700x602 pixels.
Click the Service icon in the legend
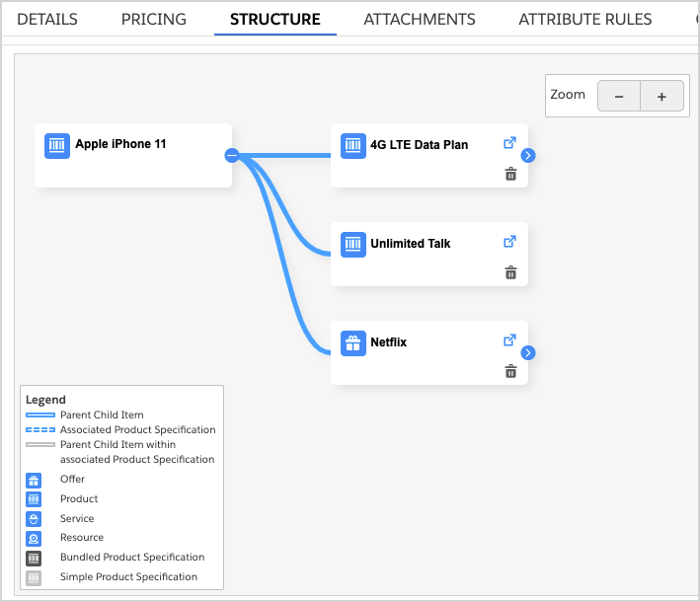34,519
